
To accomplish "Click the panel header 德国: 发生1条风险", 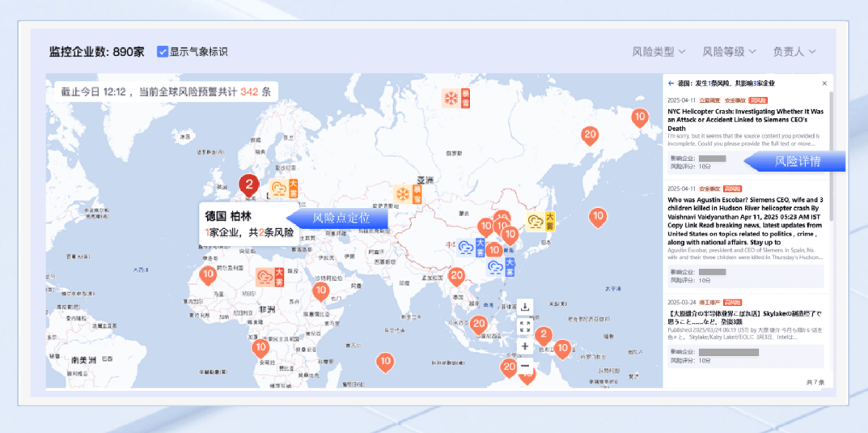I will 726,83.
